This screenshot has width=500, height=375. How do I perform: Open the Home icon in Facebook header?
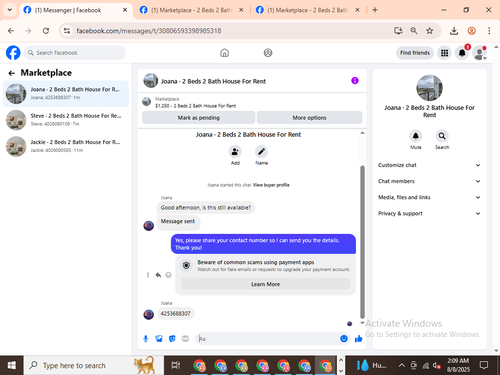(224, 53)
